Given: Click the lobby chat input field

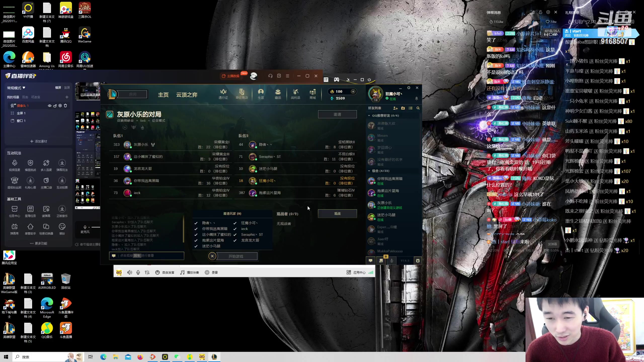Looking at the screenshot, I should tap(147, 256).
